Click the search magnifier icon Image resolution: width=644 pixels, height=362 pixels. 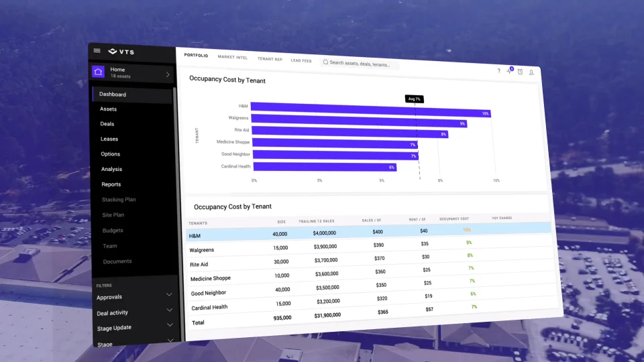pyautogui.click(x=325, y=62)
